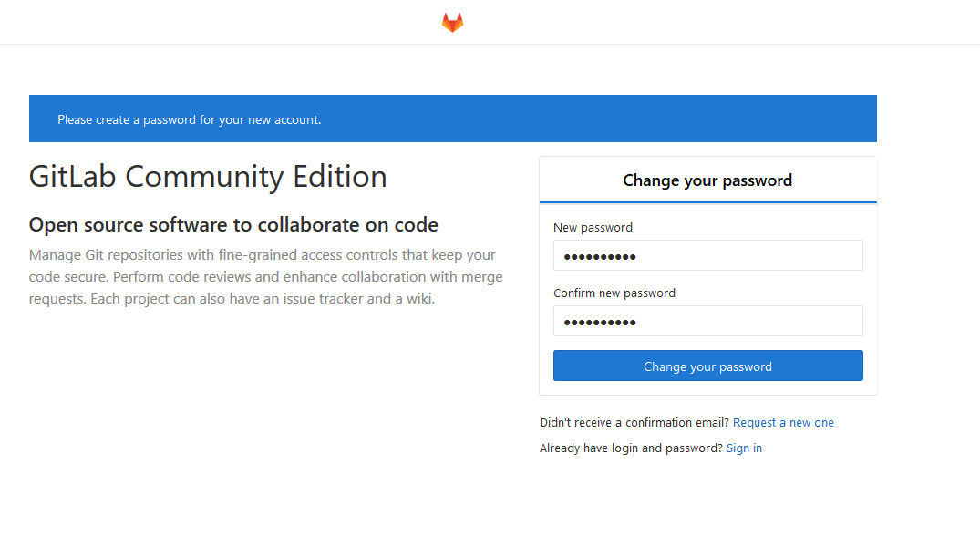Click the banner text about creating a password

(x=189, y=119)
